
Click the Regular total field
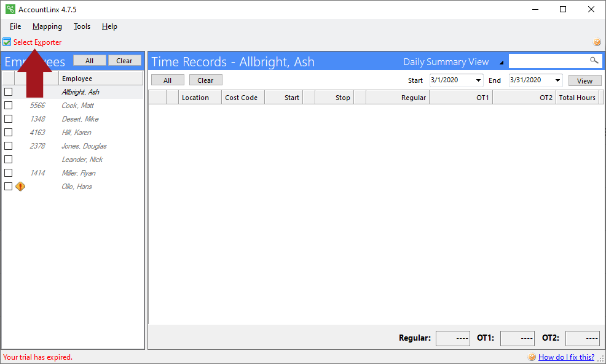(x=453, y=338)
